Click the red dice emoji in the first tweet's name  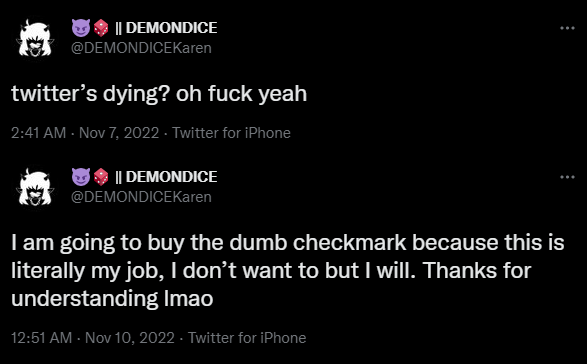[x=101, y=28]
